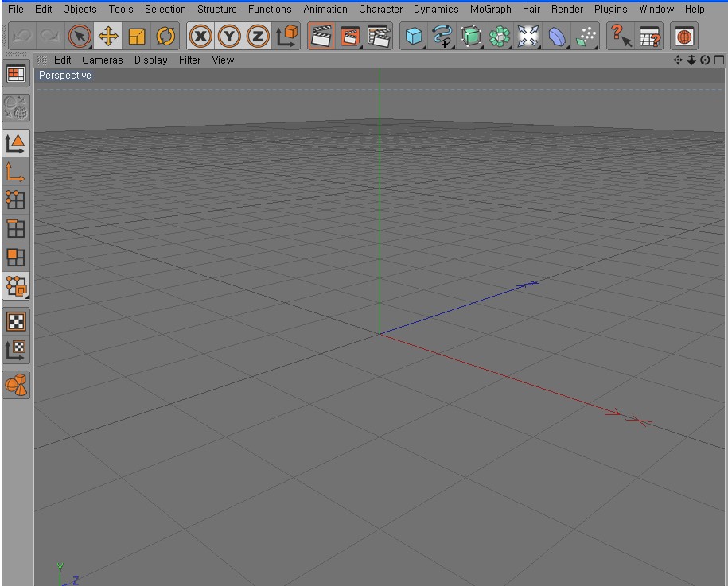Viewport: 728px width, 586px height.
Task: Enable Model mode in sidebar
Action: click(x=16, y=143)
